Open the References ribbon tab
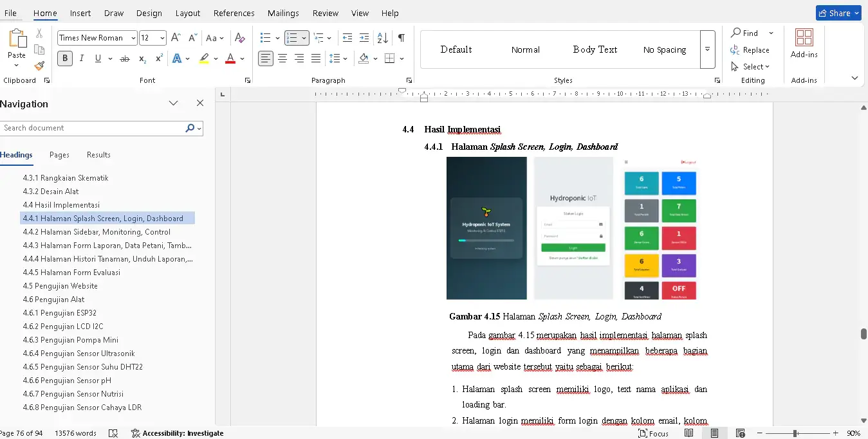The width and height of the screenshot is (868, 439). [x=234, y=13]
